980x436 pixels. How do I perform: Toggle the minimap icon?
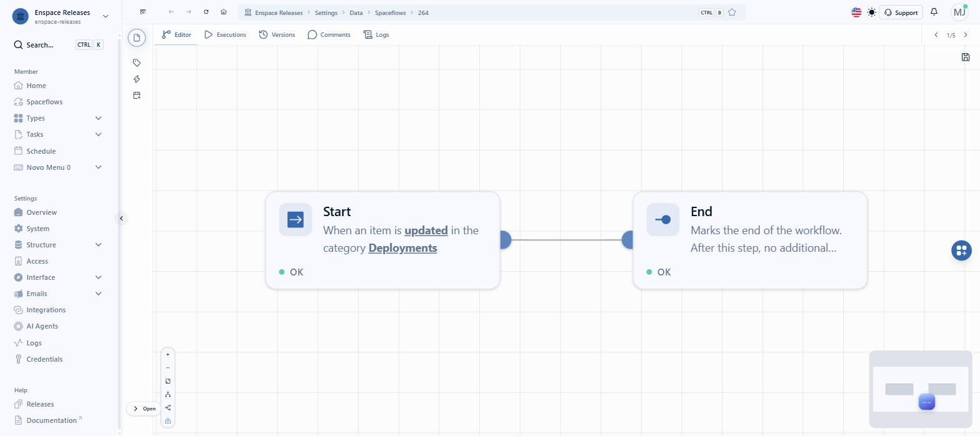(167, 421)
